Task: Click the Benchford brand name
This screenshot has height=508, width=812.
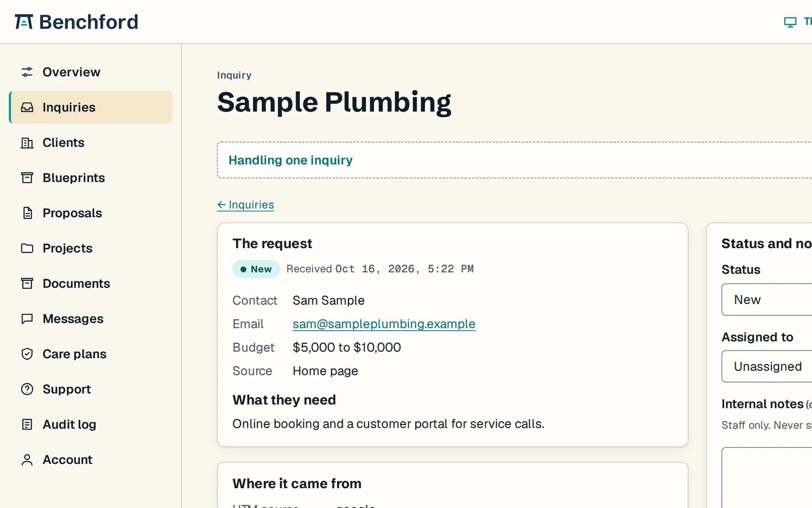Action: coord(89,22)
